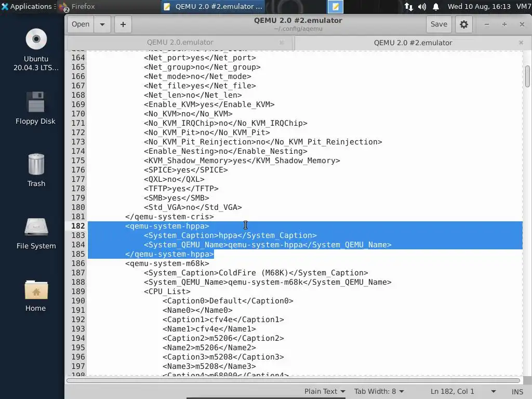Screen dimensions: 532x399
Task: Open the Ubuntu 20.04.3 LTS disc icon
Action: point(36,49)
